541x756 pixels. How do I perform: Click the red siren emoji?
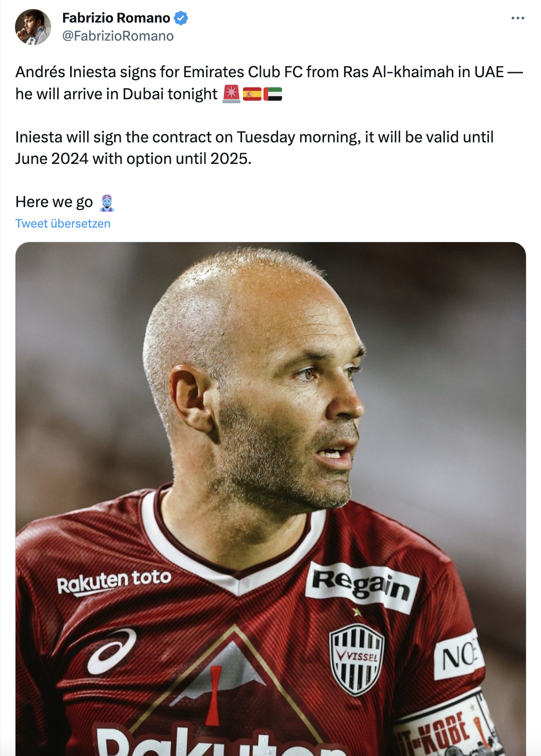pyautogui.click(x=231, y=94)
